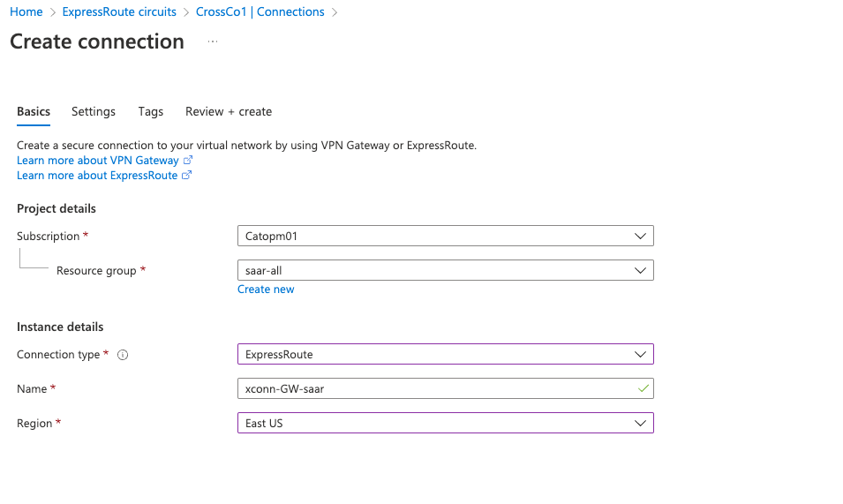Go to ExpressRoute circuits breadcrumb
Viewport: 843px width, 504px height.
119,12
